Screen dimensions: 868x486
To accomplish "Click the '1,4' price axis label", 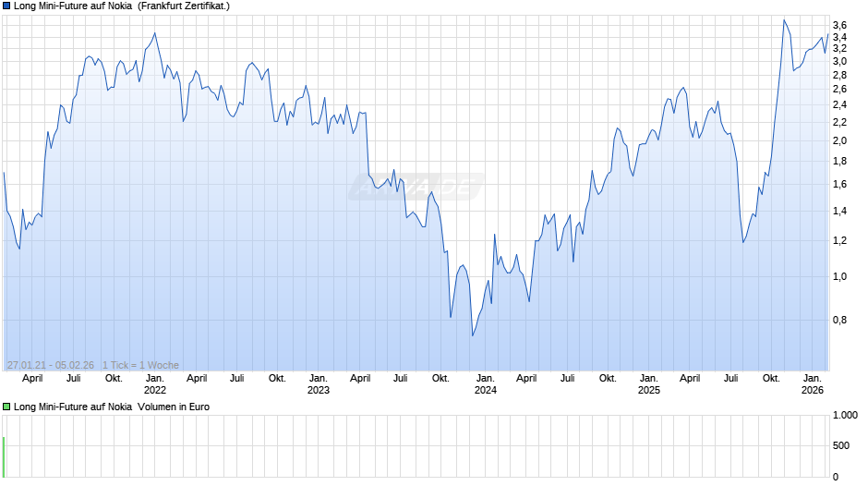I will point(839,212).
